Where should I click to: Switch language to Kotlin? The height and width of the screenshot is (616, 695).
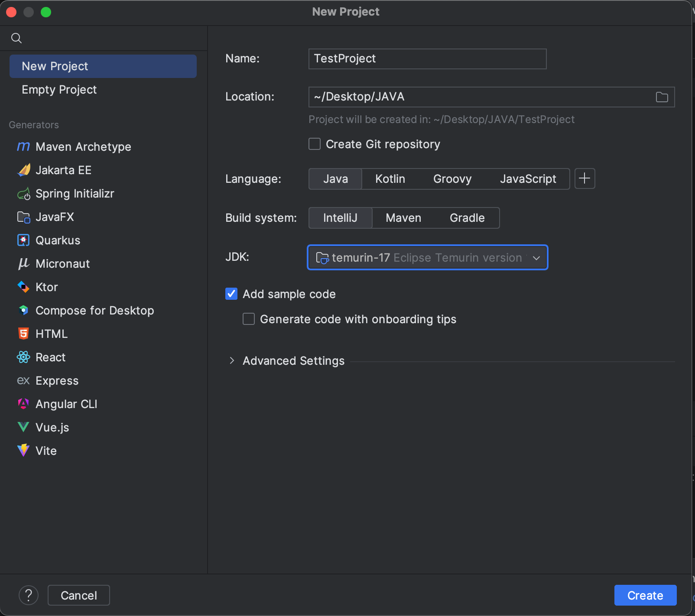(x=390, y=179)
